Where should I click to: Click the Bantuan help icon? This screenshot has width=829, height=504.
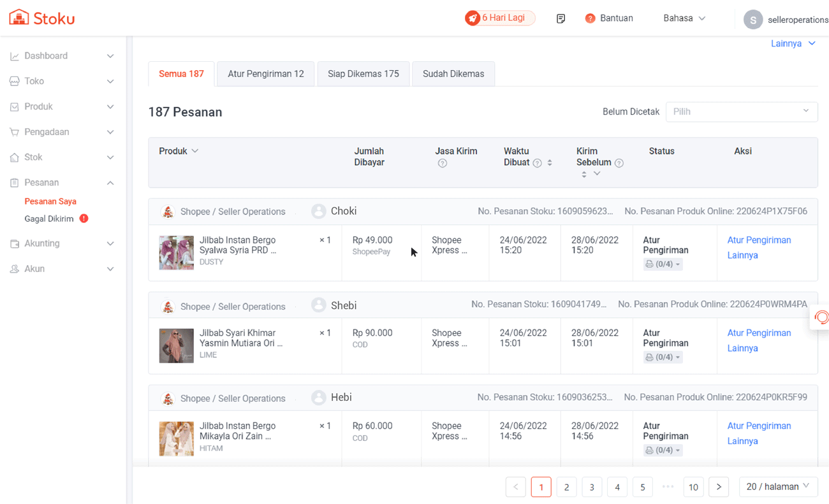(x=590, y=18)
